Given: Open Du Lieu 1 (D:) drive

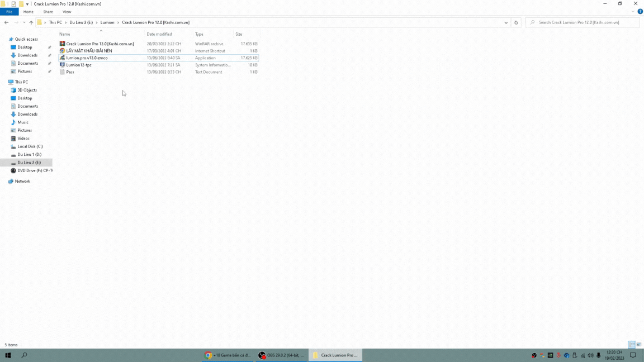Looking at the screenshot, I should (29, 154).
